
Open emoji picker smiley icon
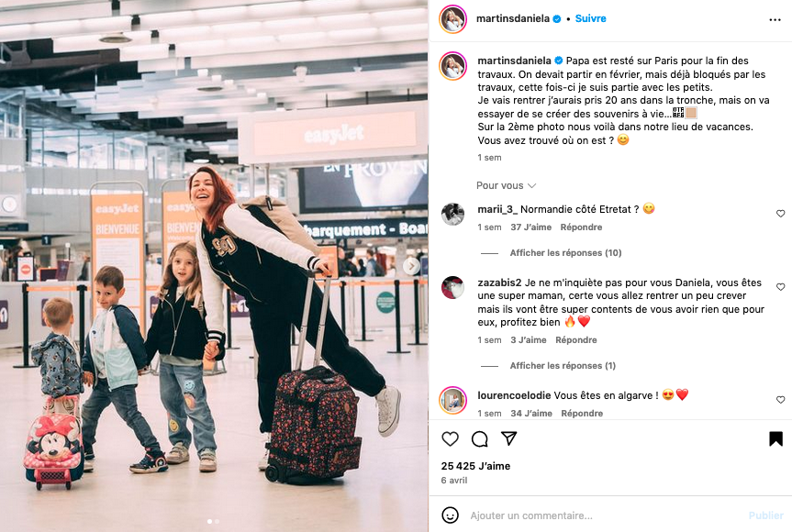(450, 515)
